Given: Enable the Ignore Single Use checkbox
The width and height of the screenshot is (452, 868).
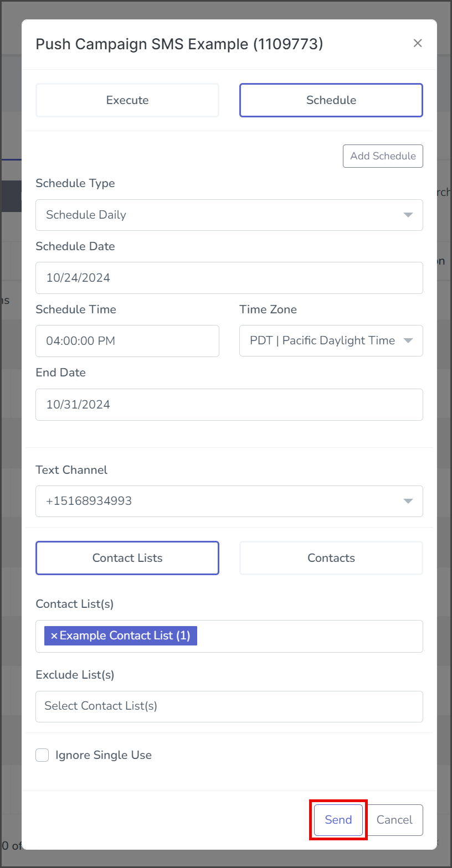Looking at the screenshot, I should tap(42, 755).
